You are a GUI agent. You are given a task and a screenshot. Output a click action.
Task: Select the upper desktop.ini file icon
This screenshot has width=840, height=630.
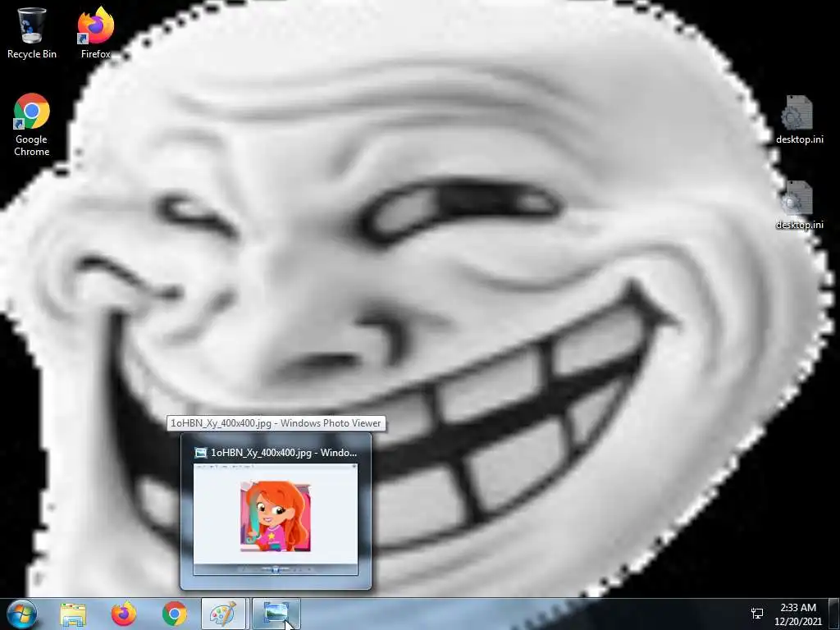coord(799,120)
